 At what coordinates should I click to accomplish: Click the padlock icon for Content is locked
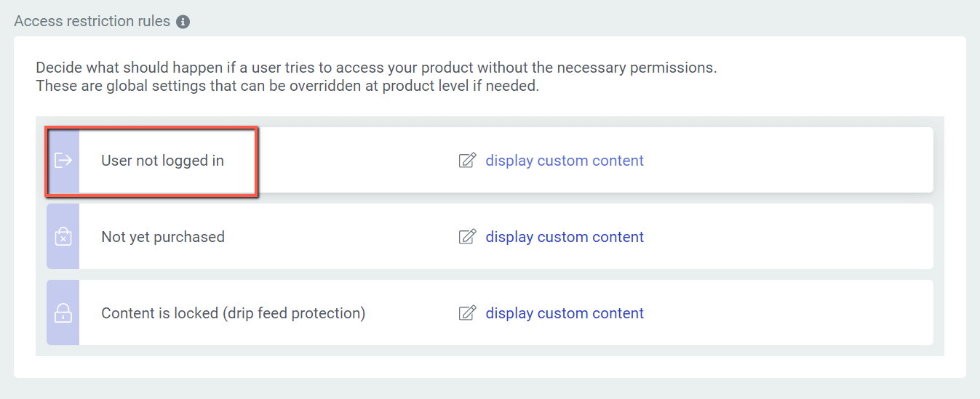pos(63,313)
